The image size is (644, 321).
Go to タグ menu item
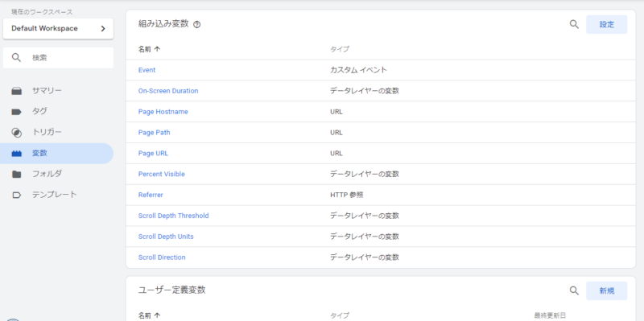coord(56,112)
